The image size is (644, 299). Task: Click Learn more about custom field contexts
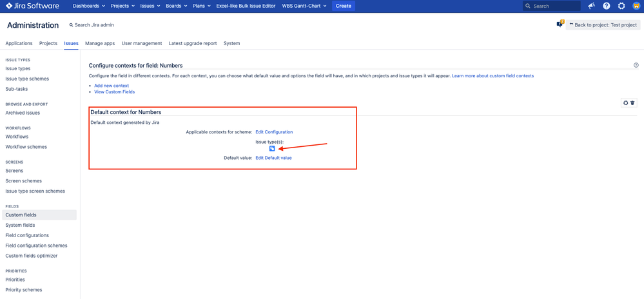(493, 76)
